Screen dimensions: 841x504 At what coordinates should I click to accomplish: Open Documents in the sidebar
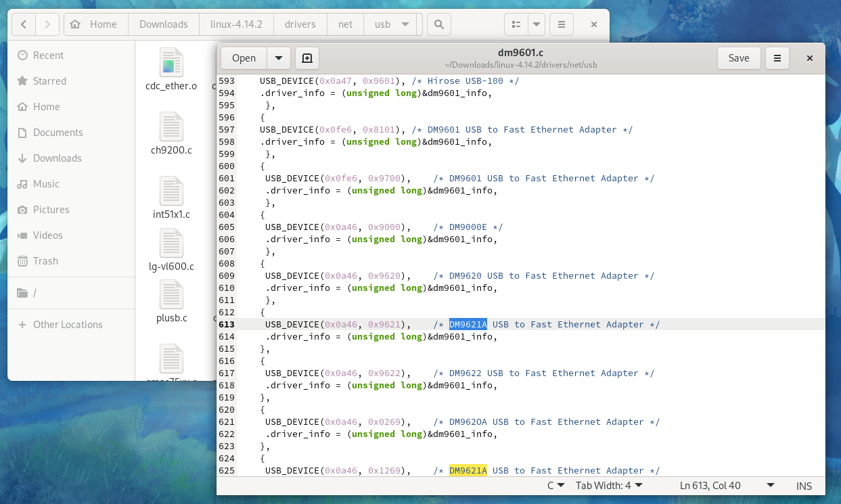71,133
